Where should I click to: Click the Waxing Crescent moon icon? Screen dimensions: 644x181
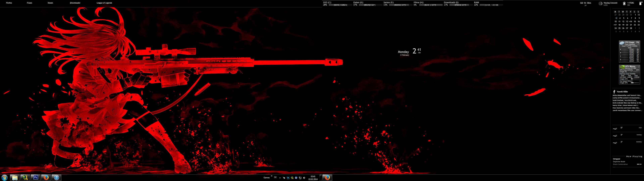tap(600, 4)
